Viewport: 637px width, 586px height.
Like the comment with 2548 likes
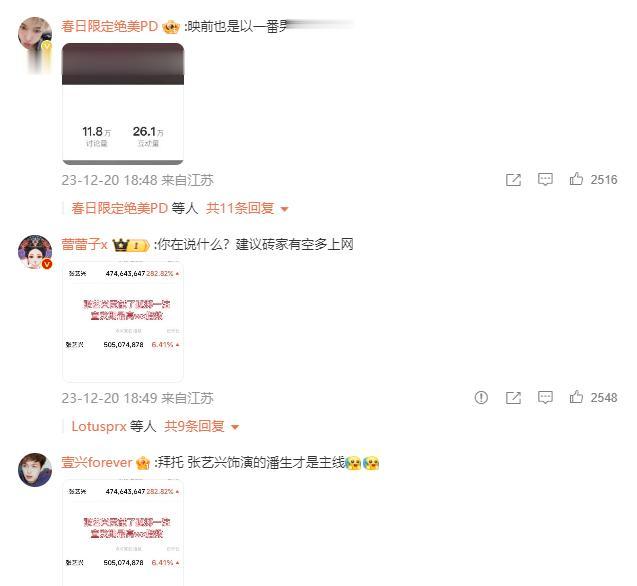point(576,397)
